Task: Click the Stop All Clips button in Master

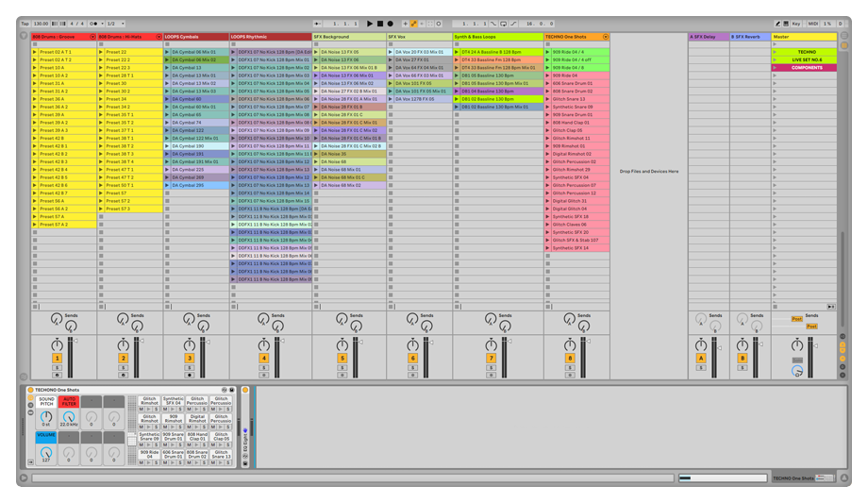Action: coord(775,307)
